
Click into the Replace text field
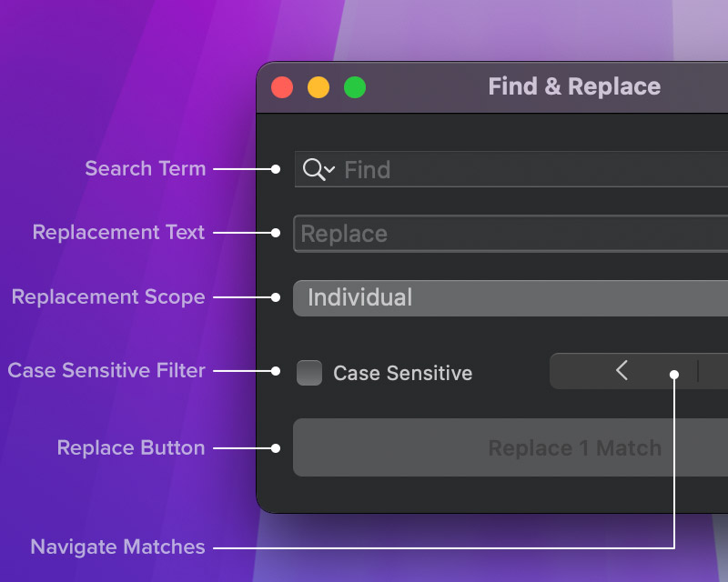click(510, 234)
